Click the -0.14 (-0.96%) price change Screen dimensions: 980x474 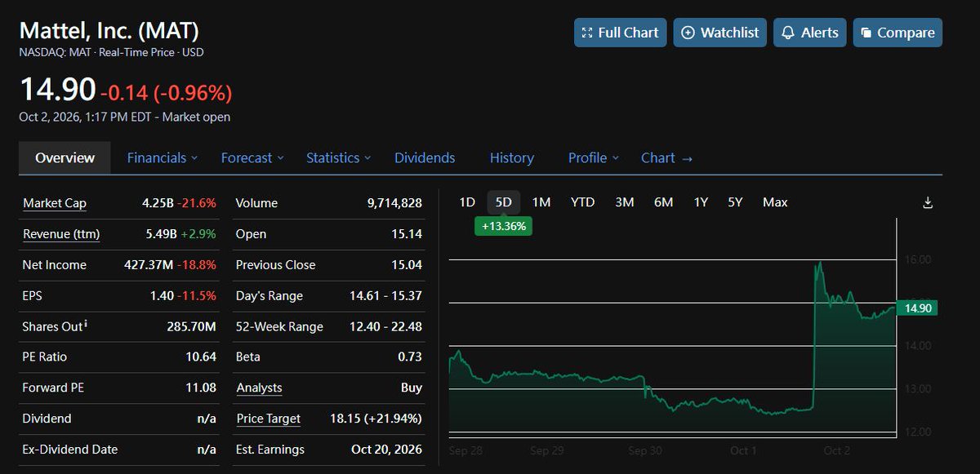(x=167, y=92)
